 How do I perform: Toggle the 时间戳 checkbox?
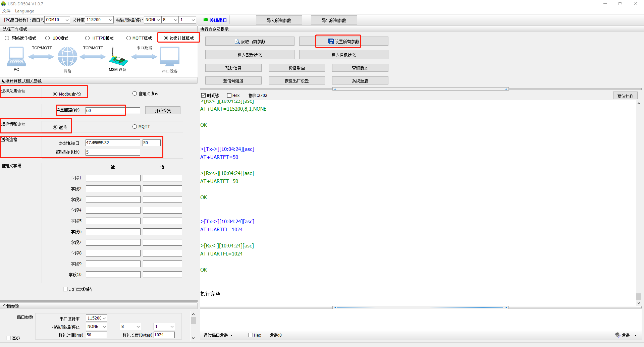[203, 96]
